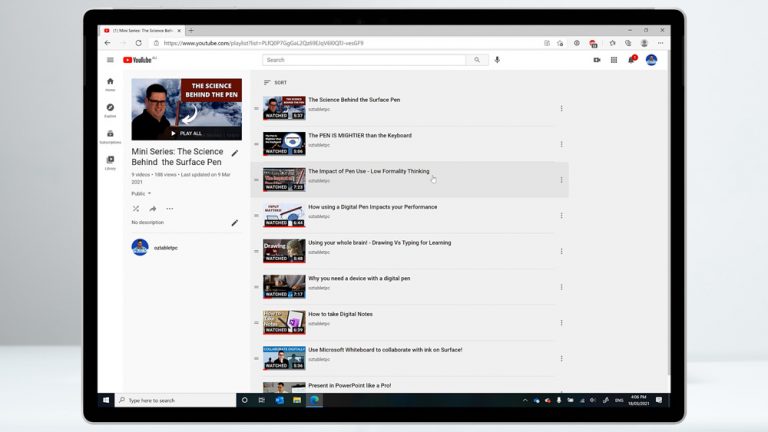Open the oztabletpc channel link in sidebar
The width and height of the screenshot is (768, 432).
click(168, 247)
